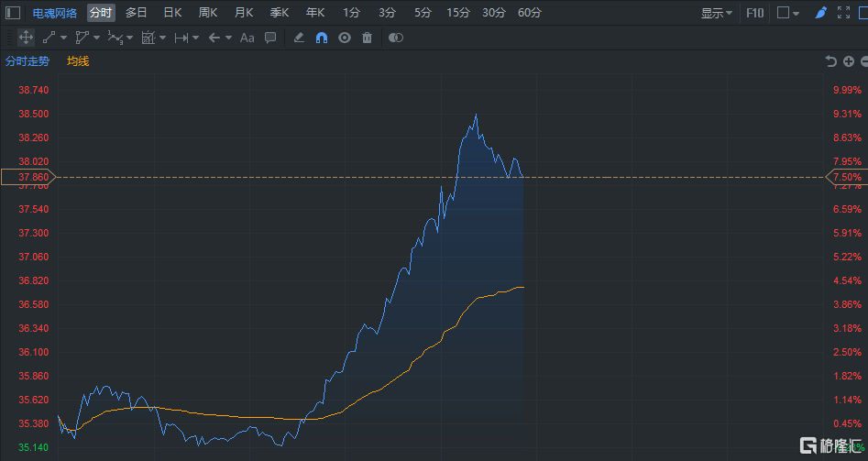This screenshot has width=868, height=461.
Task: Enter fullscreen chart mode
Action: click(x=843, y=12)
